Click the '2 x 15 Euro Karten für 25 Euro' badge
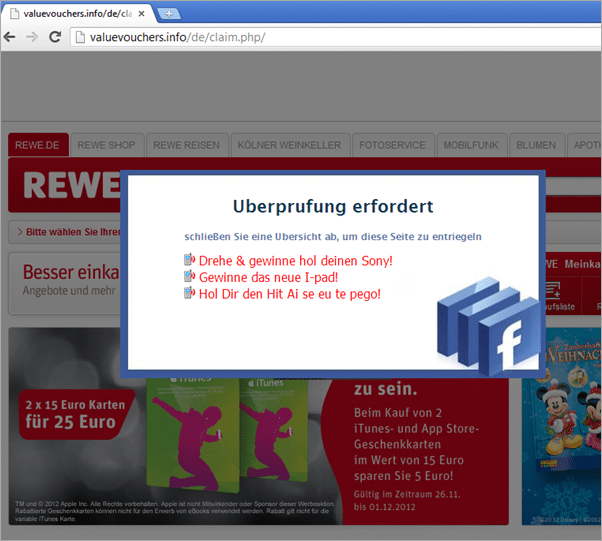The image size is (602, 541). tap(75, 414)
